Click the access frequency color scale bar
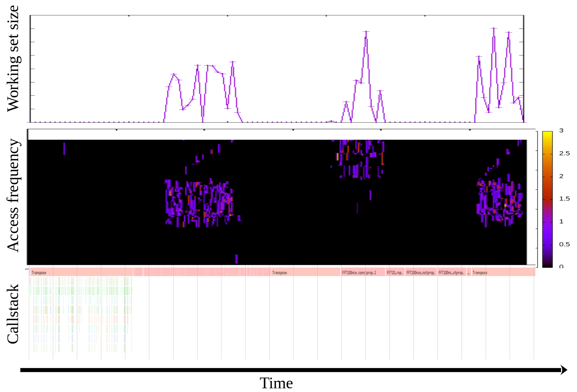The height and width of the screenshot is (392, 577). (x=547, y=199)
